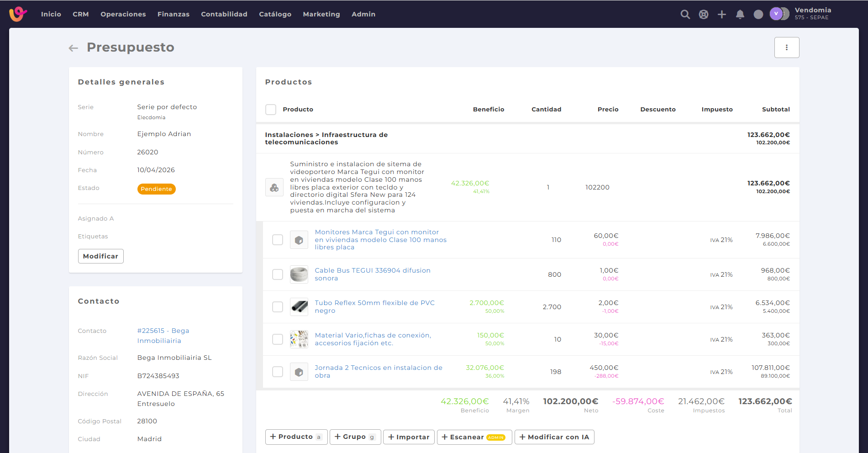Check the Monitores Marca Tegui row

[x=278, y=240]
